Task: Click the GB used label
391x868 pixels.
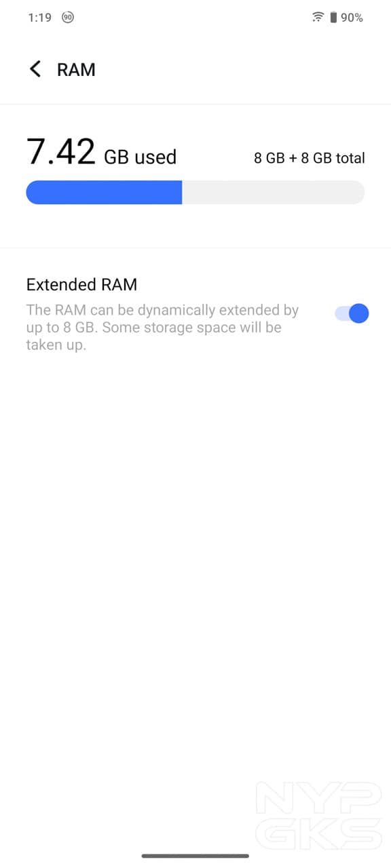Action: pyautogui.click(x=140, y=157)
